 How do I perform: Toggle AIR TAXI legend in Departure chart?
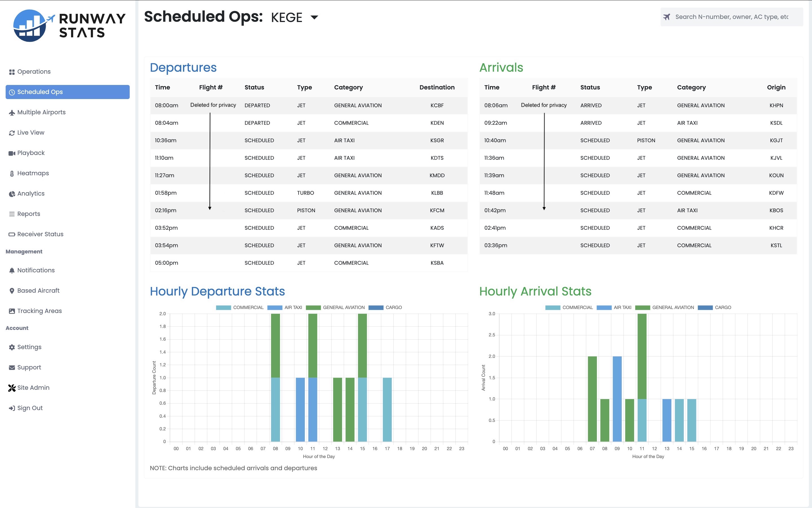click(x=284, y=307)
